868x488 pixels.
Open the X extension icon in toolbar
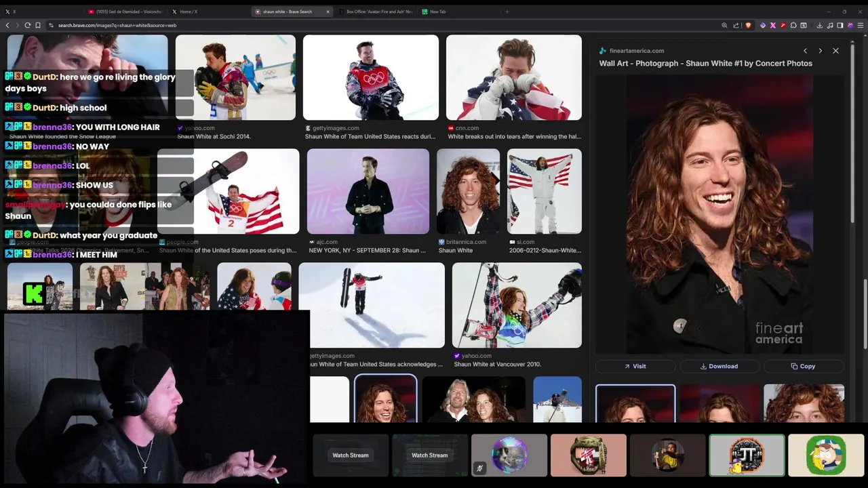tap(773, 25)
